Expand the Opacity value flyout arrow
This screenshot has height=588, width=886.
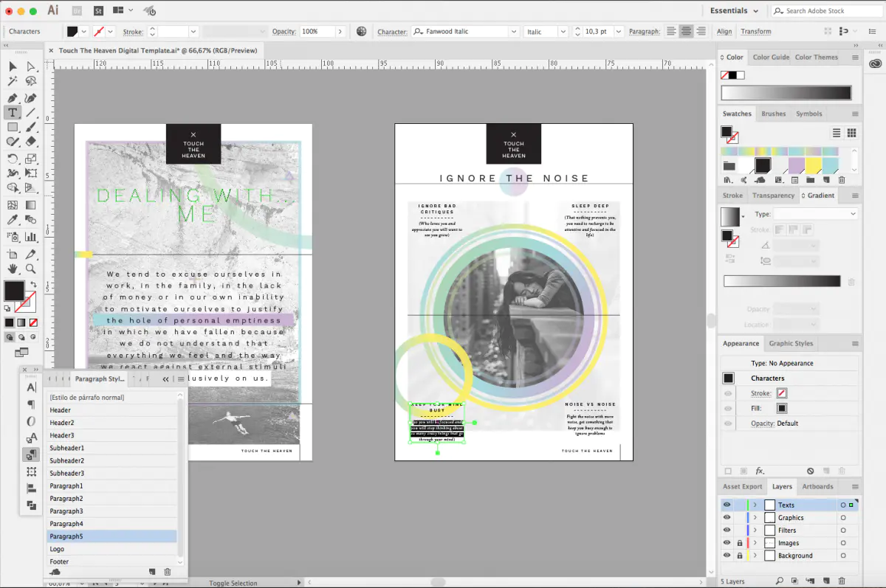click(x=340, y=32)
